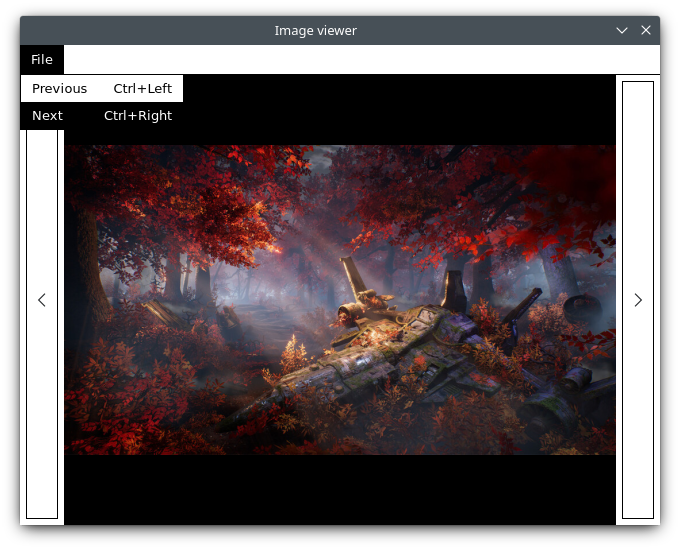Choose Previous from the File menu
This screenshot has height=549, width=680.
tap(102, 88)
